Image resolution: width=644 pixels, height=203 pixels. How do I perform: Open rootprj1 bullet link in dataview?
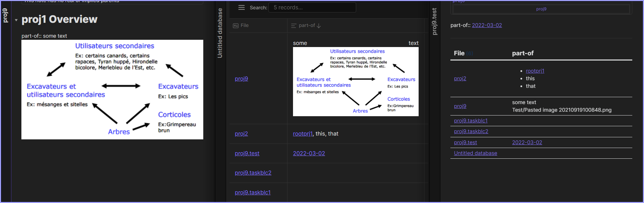535,71
